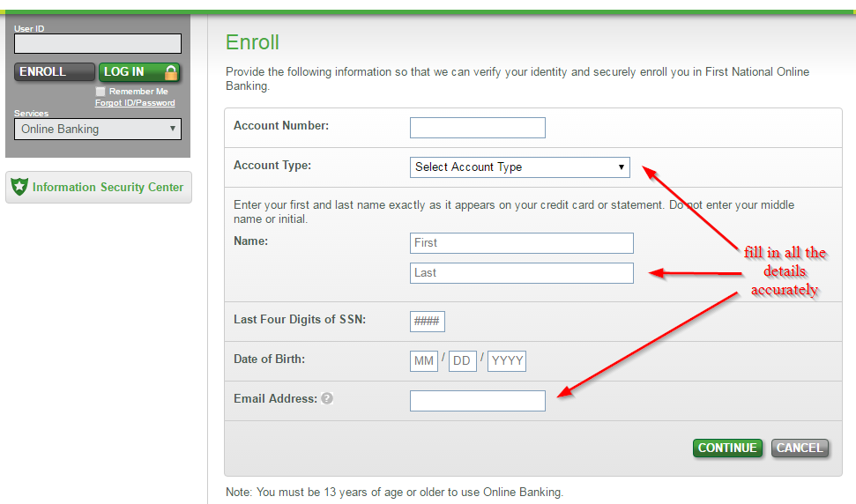Click the User ID input field
856x504 pixels.
[x=98, y=44]
